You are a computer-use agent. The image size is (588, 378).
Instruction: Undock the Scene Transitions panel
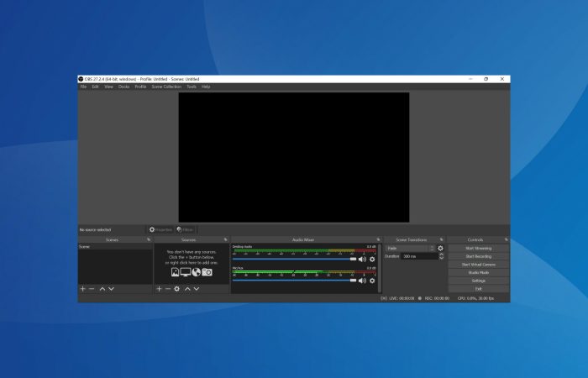pos(441,239)
